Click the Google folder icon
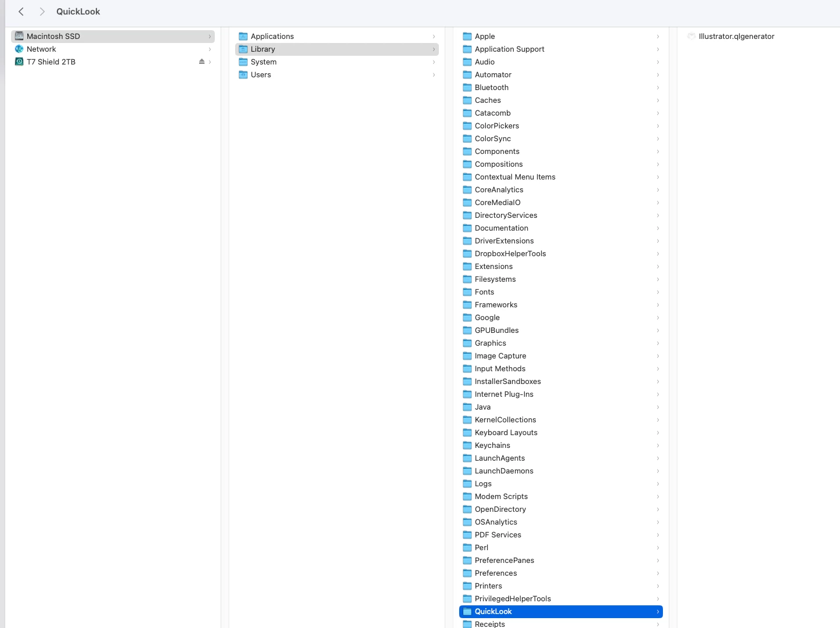Viewport: 840px width, 628px height. click(467, 317)
